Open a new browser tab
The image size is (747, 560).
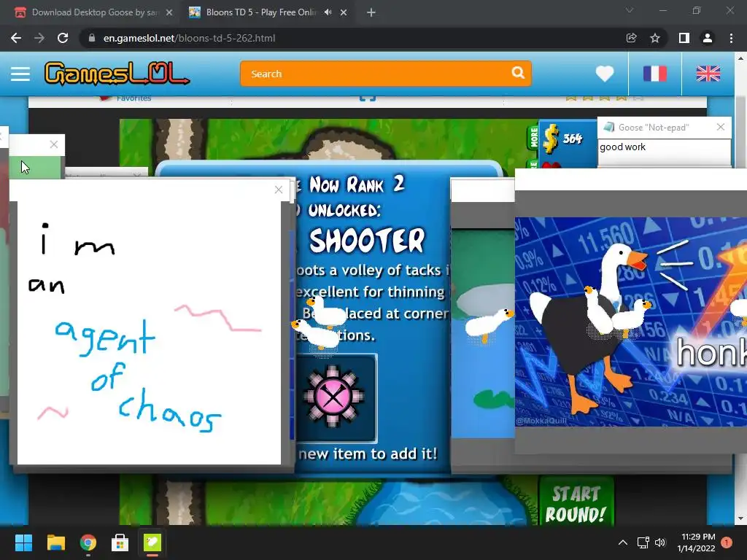click(x=371, y=12)
